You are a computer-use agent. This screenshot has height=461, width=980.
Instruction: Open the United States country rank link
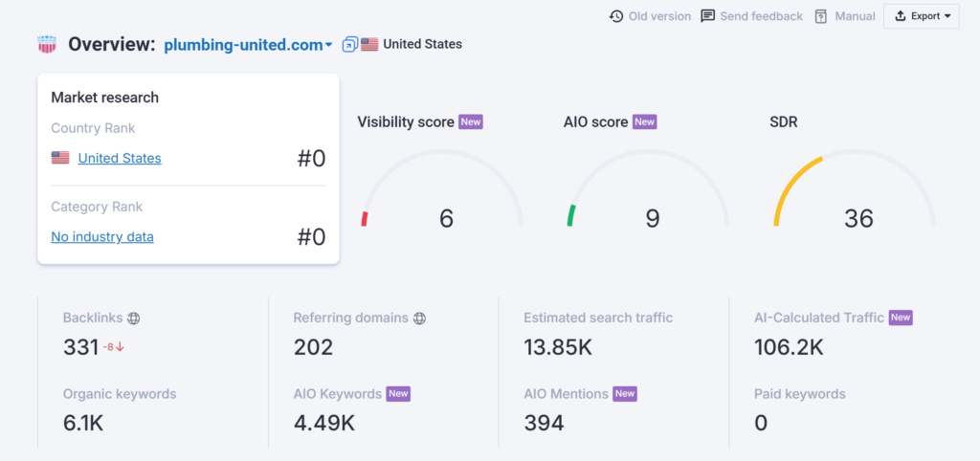pos(120,158)
